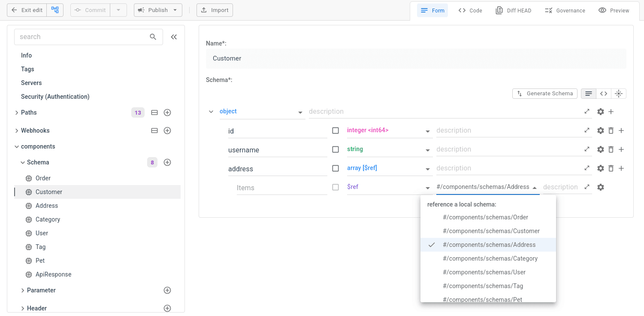Change array [$ref] type dropdown
The height and width of the screenshot is (316, 644).
389,168
